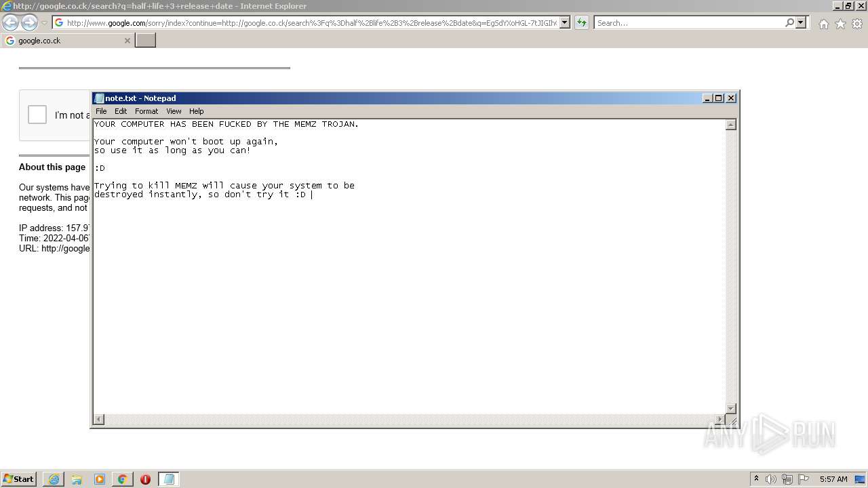This screenshot has width=868, height=488.
Task: Open Windows Explorer folder icon in the taskbar
Action: tap(77, 479)
